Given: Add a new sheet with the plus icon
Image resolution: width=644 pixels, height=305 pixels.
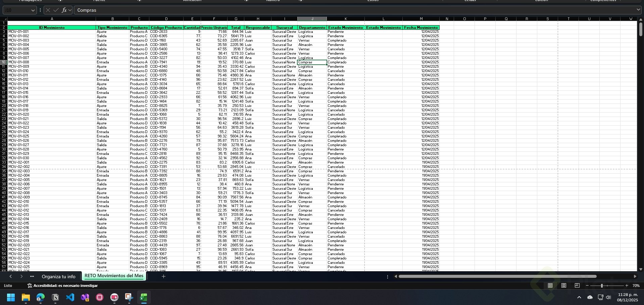Looking at the screenshot, I should pos(163,277).
